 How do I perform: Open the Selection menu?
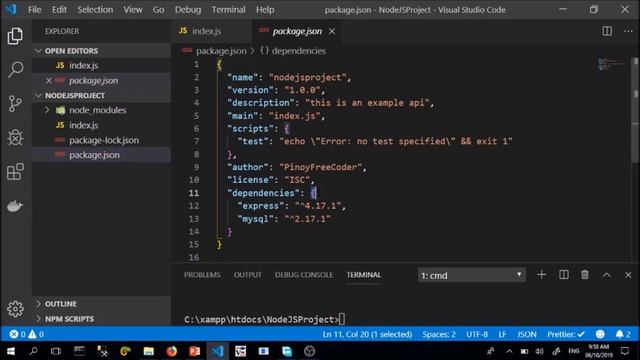95,9
